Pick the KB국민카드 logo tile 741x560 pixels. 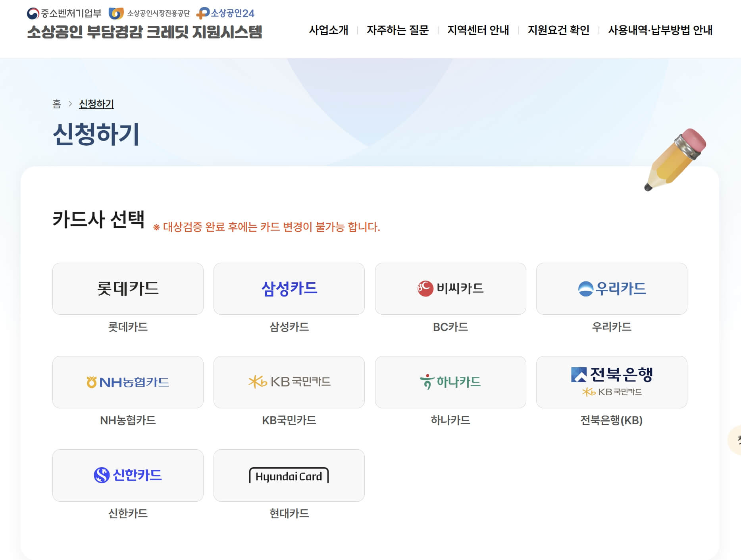pos(289,382)
